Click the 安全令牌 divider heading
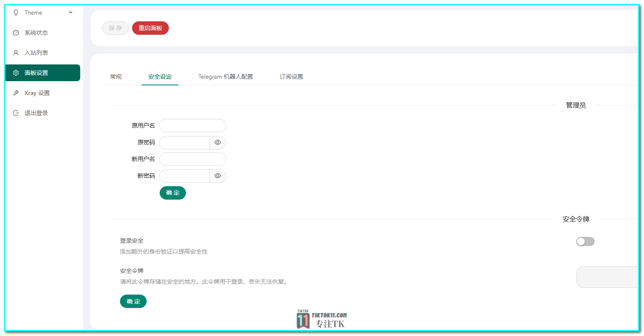Viewport: 644px width, 336px height. tap(576, 219)
